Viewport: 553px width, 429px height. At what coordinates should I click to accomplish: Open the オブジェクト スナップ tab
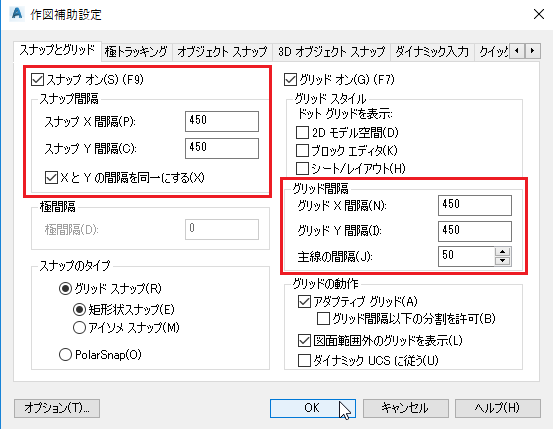point(222,52)
